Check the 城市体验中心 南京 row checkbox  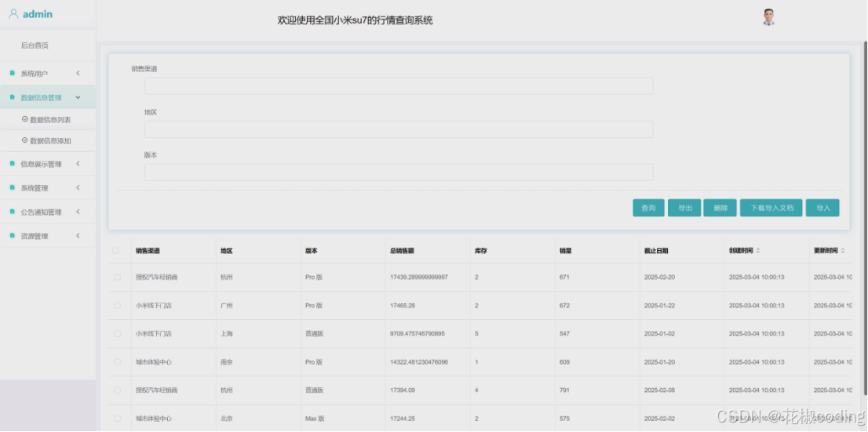[117, 361]
